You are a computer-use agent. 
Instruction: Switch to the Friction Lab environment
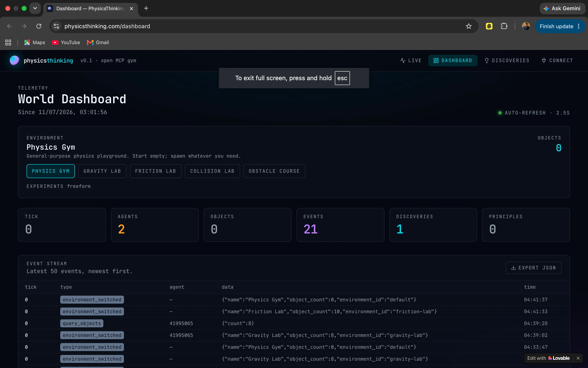[x=156, y=171]
